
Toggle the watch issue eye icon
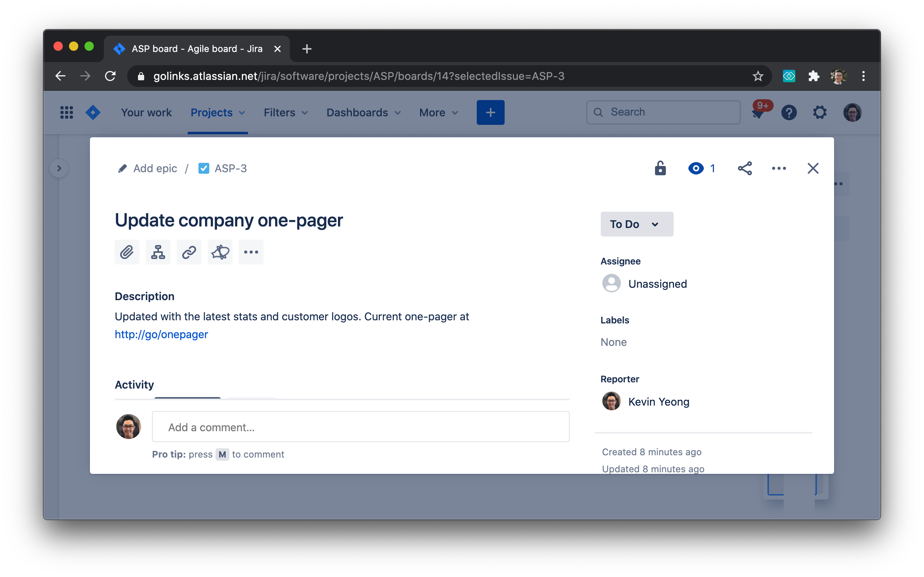click(x=696, y=168)
